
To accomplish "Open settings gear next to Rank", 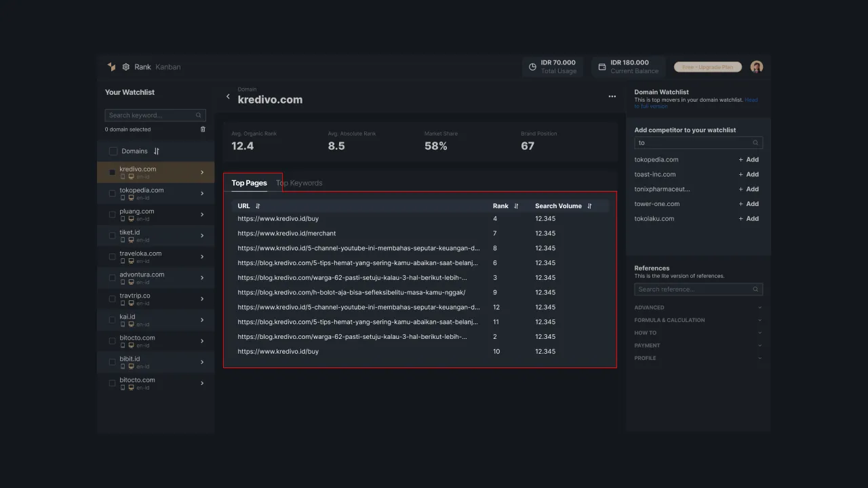I will point(126,67).
